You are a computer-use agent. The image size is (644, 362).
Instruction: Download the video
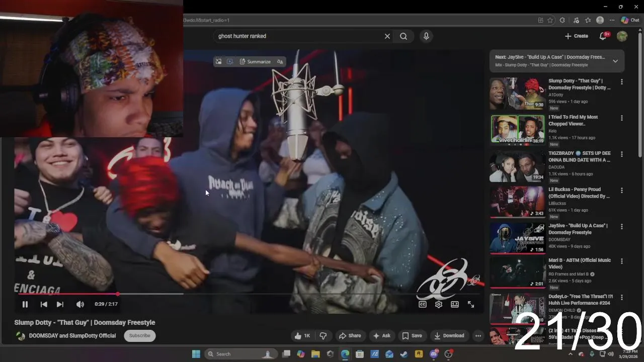click(x=449, y=336)
